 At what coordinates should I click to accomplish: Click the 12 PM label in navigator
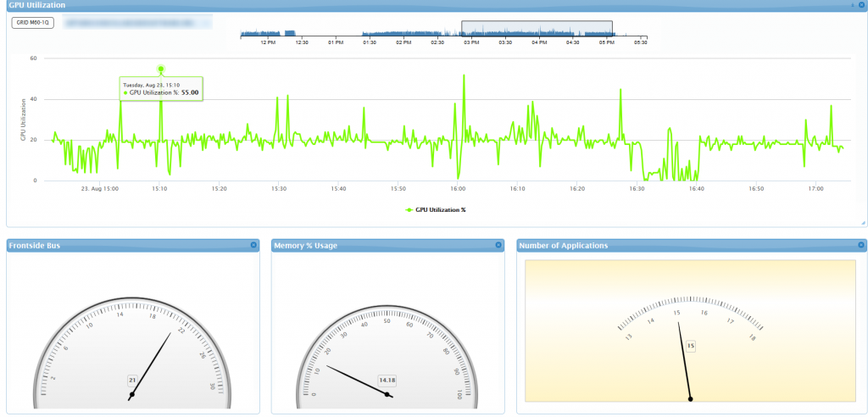tap(268, 42)
